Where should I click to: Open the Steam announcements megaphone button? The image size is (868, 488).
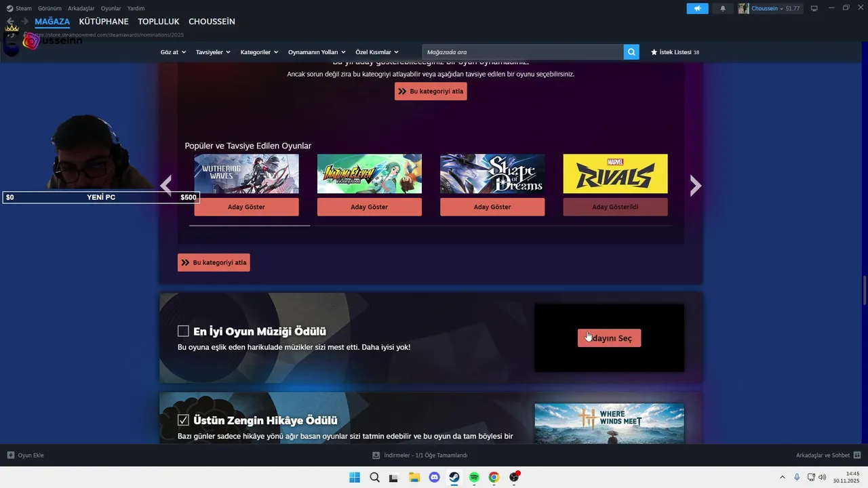[x=697, y=8]
